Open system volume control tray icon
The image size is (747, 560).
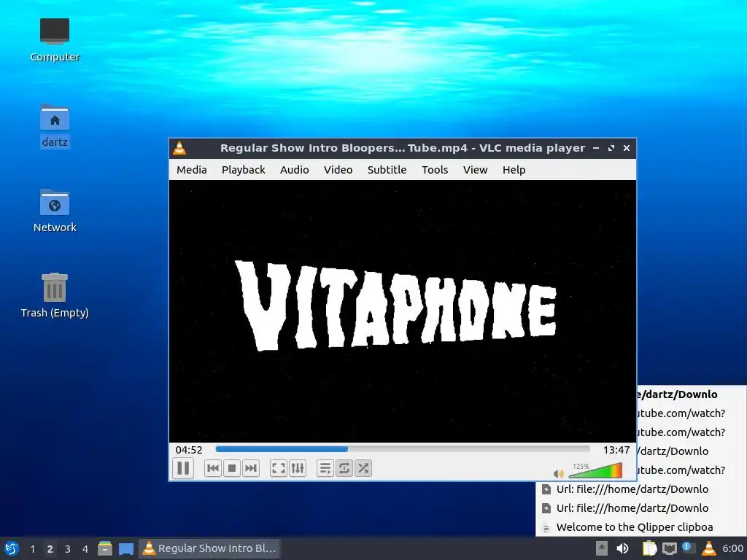point(622,548)
